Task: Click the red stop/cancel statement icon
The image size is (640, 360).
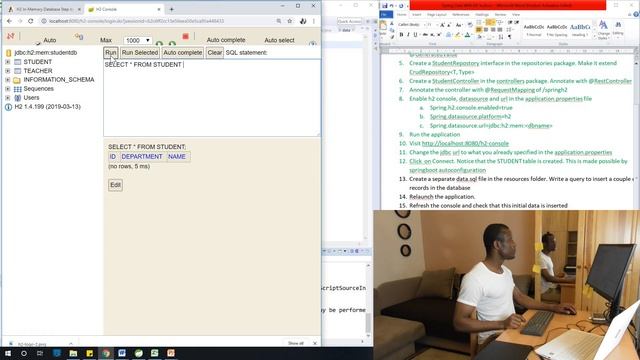Action: (x=185, y=36)
